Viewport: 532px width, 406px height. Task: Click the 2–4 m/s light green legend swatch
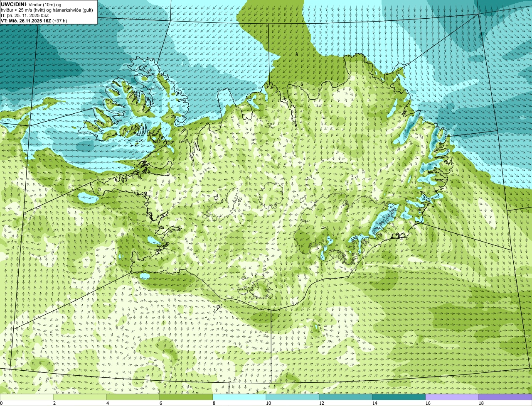click(x=80, y=397)
